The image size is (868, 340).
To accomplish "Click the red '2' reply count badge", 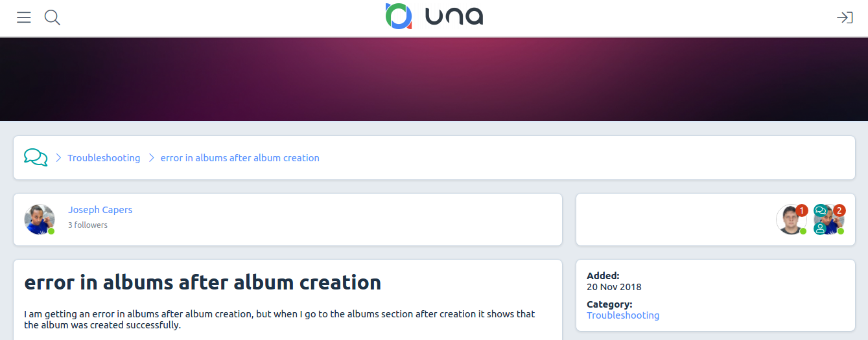I will point(839,210).
